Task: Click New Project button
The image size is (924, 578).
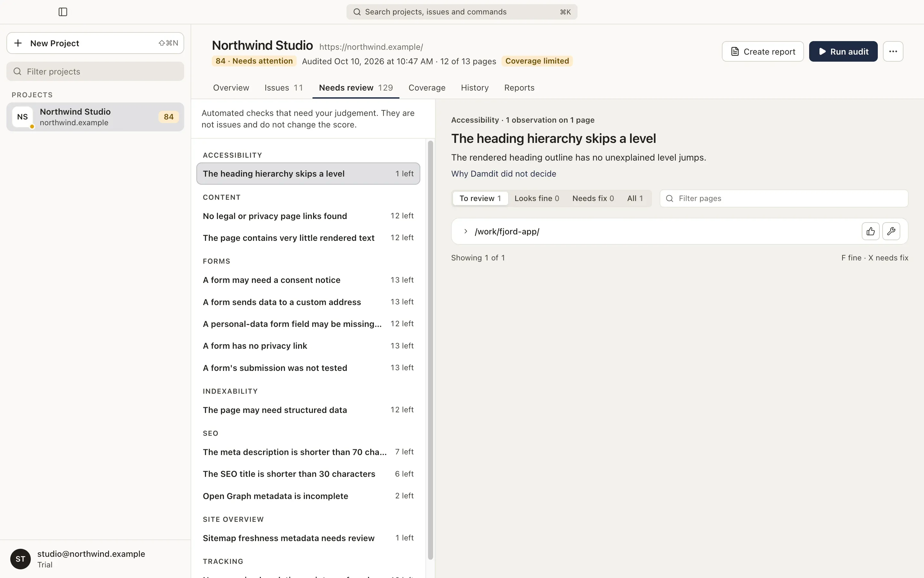Action: click(95, 43)
